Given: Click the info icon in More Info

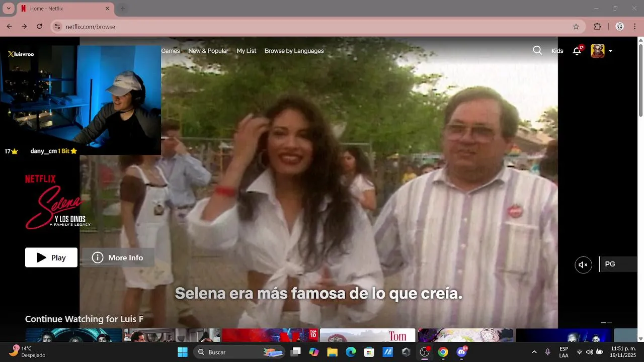Looking at the screenshot, I should tap(97, 257).
